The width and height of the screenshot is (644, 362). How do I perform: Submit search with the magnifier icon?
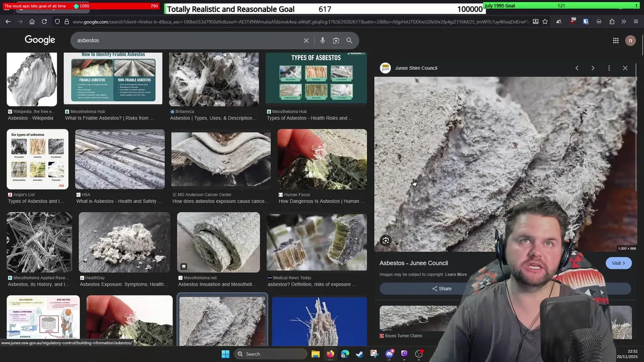pyautogui.click(x=349, y=40)
